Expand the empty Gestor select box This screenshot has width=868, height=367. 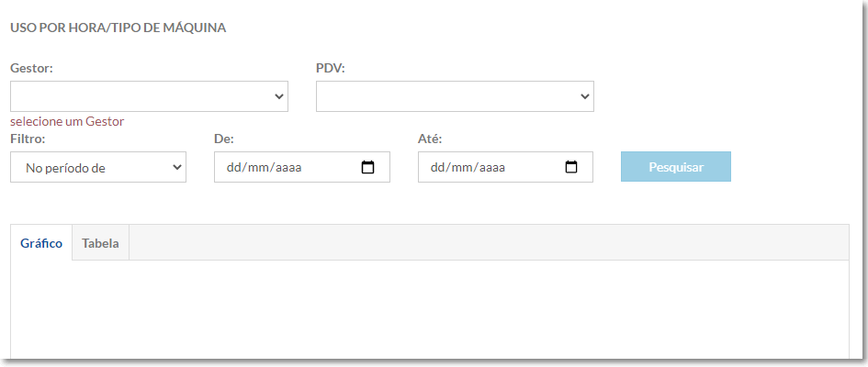[149, 96]
